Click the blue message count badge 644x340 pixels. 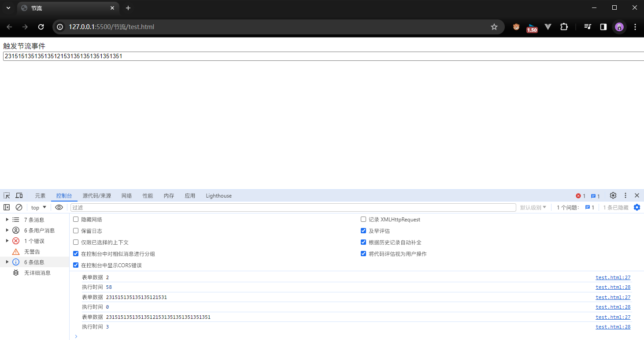coord(595,196)
